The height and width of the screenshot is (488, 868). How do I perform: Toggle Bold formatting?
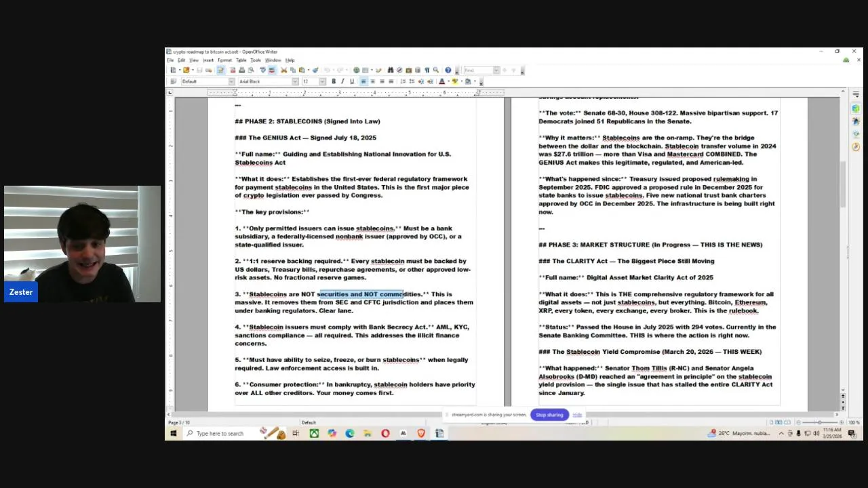334,81
